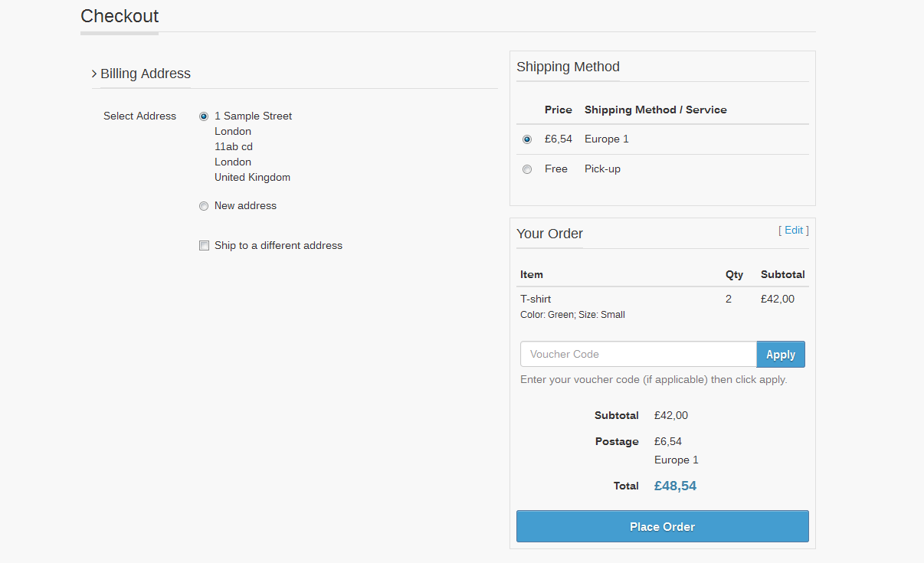Select Europe 1 shipping radio button
924x563 pixels.
tap(527, 139)
